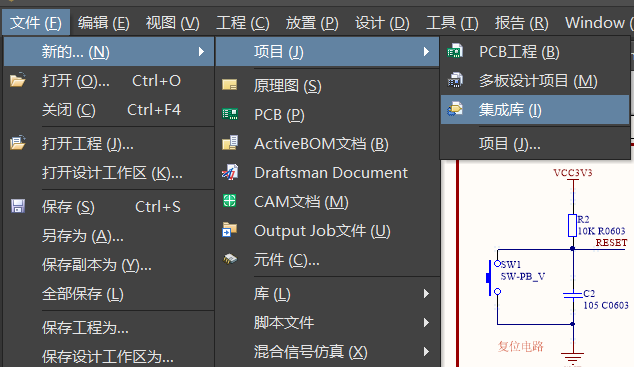
Task: Select 项目 (J)... in the project submenu
Action: [535, 143]
